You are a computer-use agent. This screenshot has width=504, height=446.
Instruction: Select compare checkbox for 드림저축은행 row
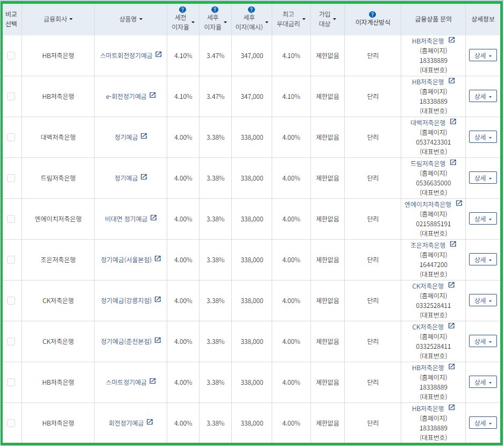click(11, 178)
